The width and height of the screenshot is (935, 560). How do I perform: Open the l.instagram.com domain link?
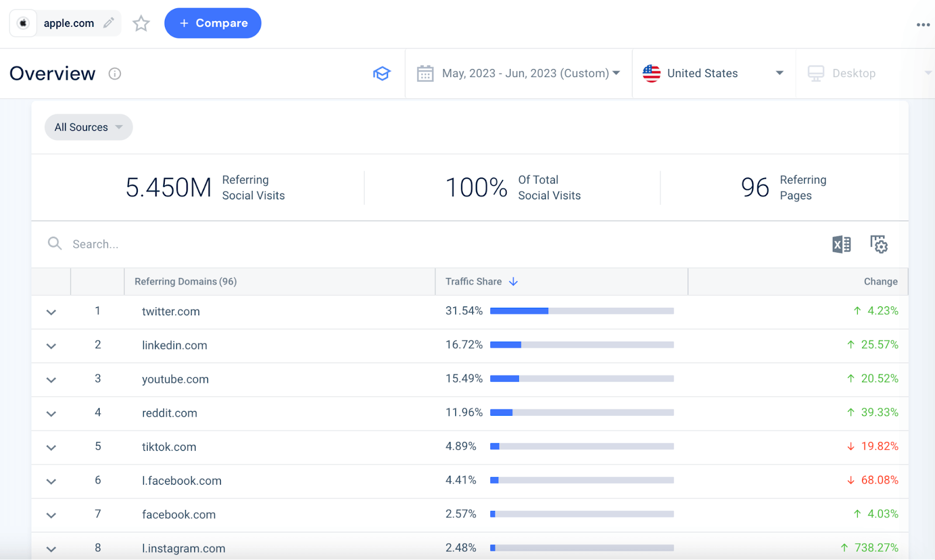coord(183,549)
